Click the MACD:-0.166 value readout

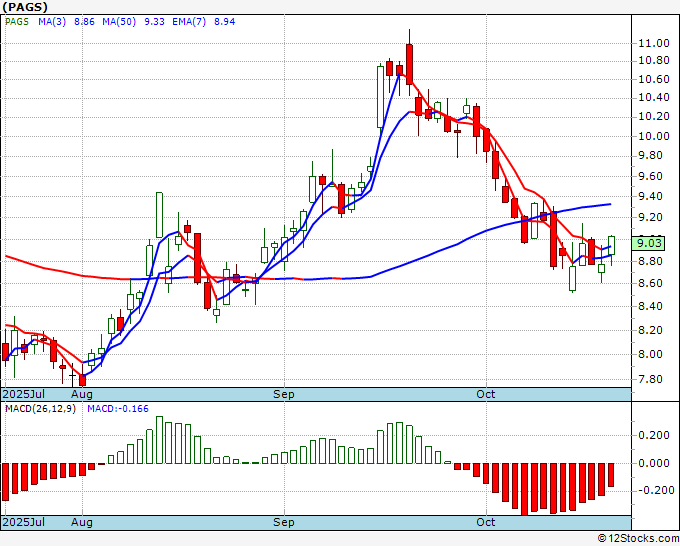(118, 409)
